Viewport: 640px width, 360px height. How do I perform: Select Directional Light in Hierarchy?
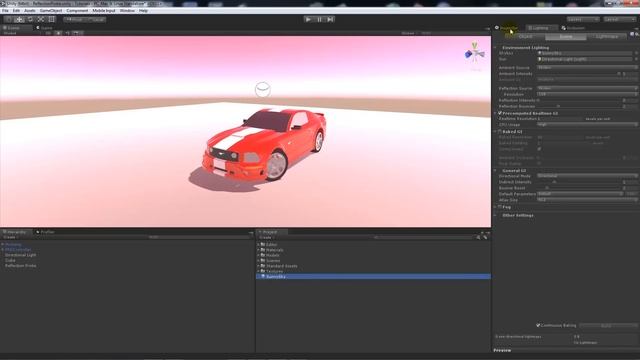(x=20, y=255)
